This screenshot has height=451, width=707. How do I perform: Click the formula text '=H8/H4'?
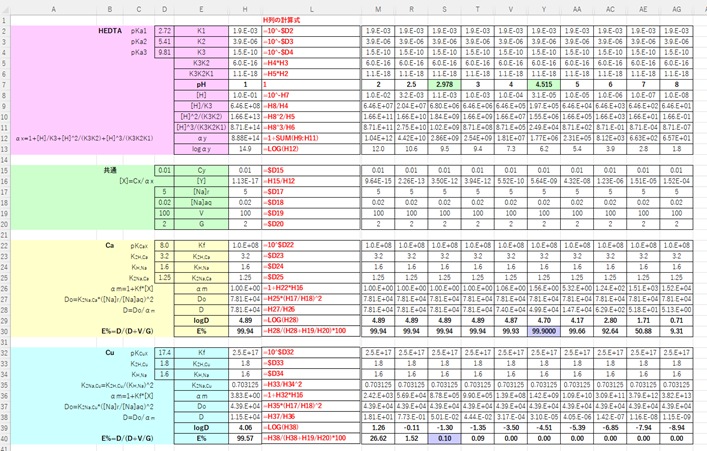[x=275, y=106]
